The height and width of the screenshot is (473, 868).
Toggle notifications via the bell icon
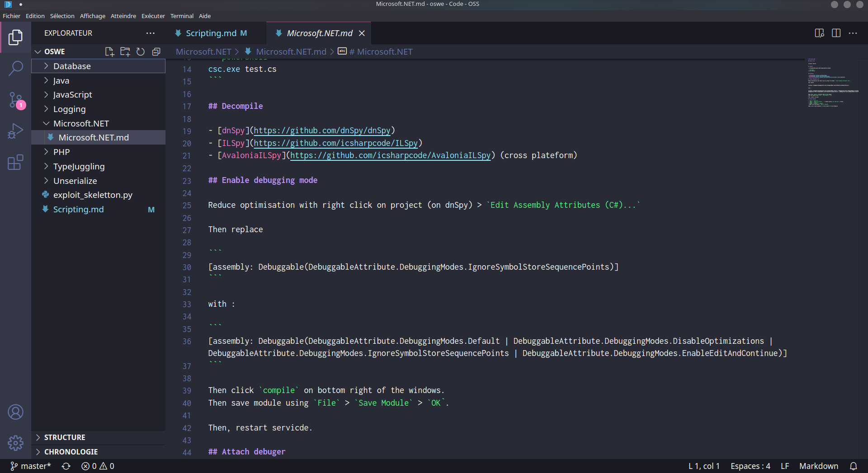(854, 466)
